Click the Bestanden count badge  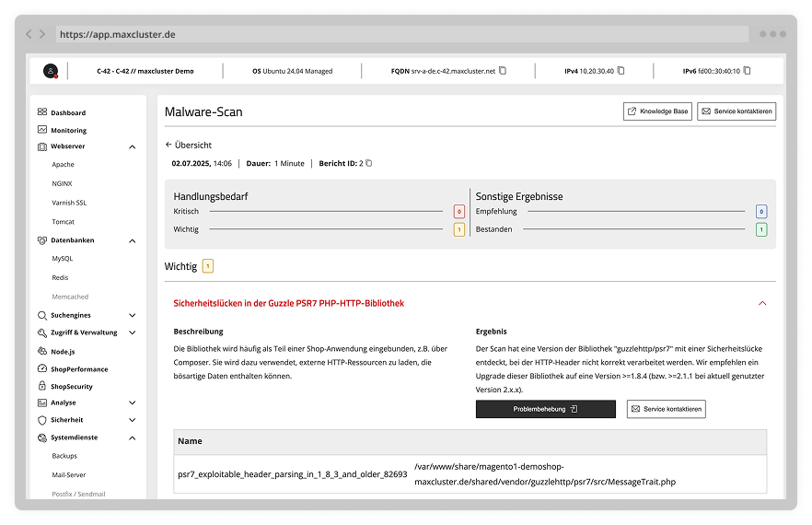(x=761, y=229)
